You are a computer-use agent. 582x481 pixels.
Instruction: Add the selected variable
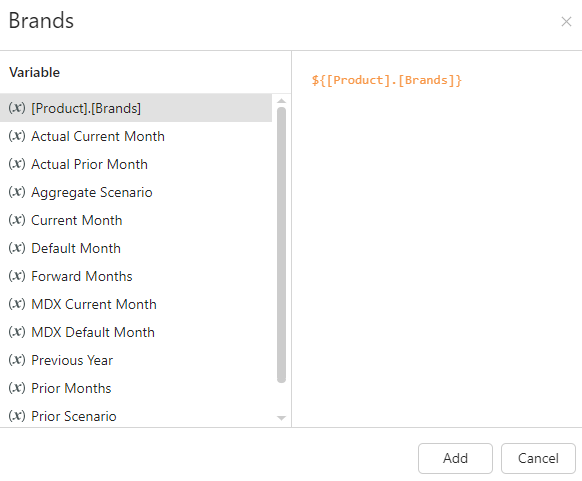pos(455,458)
